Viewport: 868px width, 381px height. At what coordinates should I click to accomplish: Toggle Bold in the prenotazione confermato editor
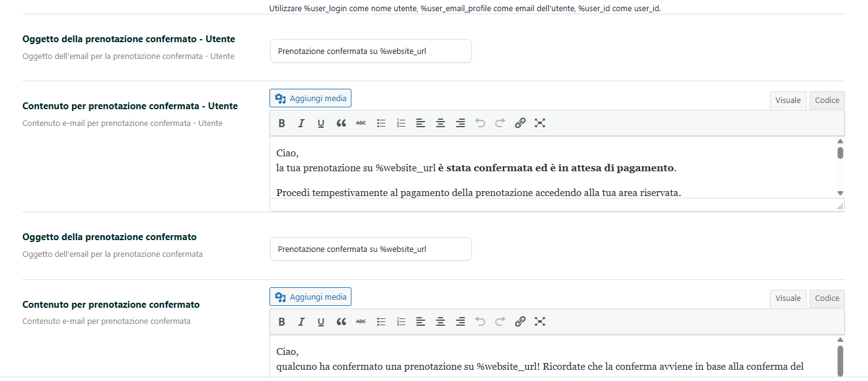tap(282, 321)
